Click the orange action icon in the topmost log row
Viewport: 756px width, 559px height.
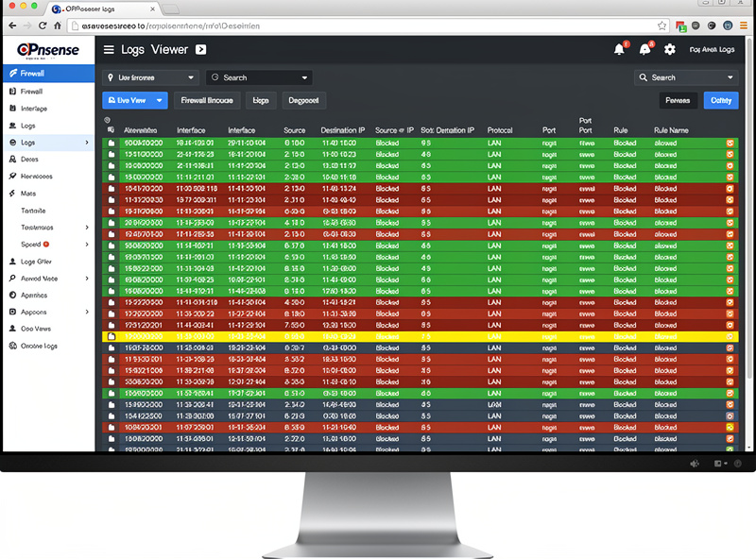[x=730, y=144]
